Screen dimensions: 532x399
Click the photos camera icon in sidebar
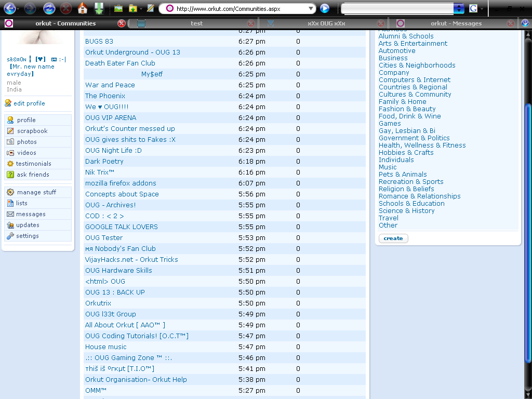(x=10, y=142)
